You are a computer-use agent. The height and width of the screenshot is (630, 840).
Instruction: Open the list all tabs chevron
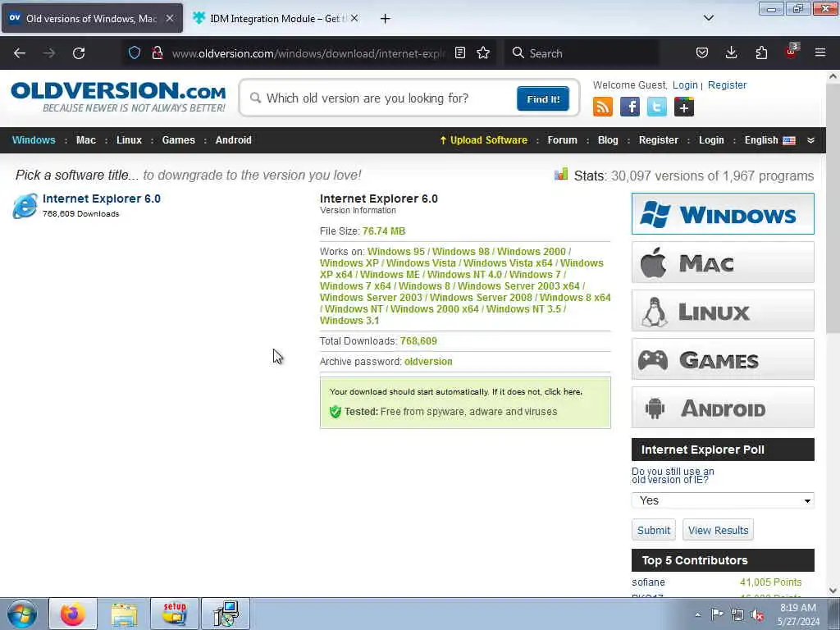point(708,18)
